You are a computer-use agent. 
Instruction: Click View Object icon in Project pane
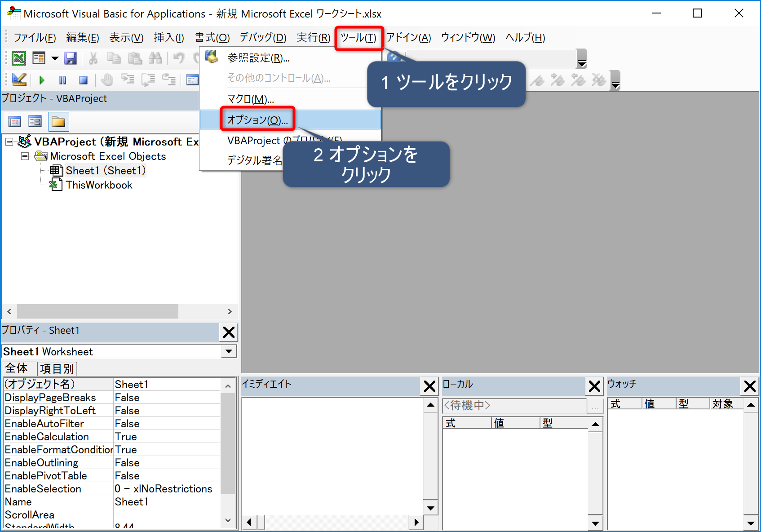coord(35,121)
